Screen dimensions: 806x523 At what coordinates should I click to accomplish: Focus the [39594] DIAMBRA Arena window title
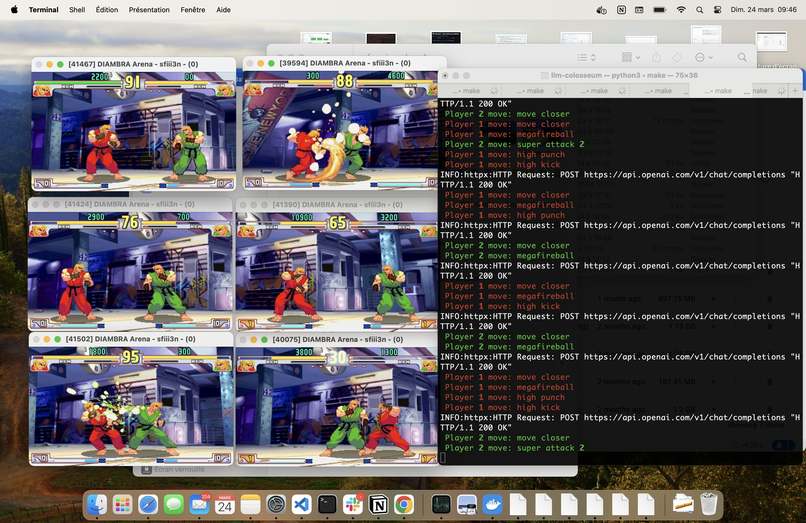pos(345,63)
